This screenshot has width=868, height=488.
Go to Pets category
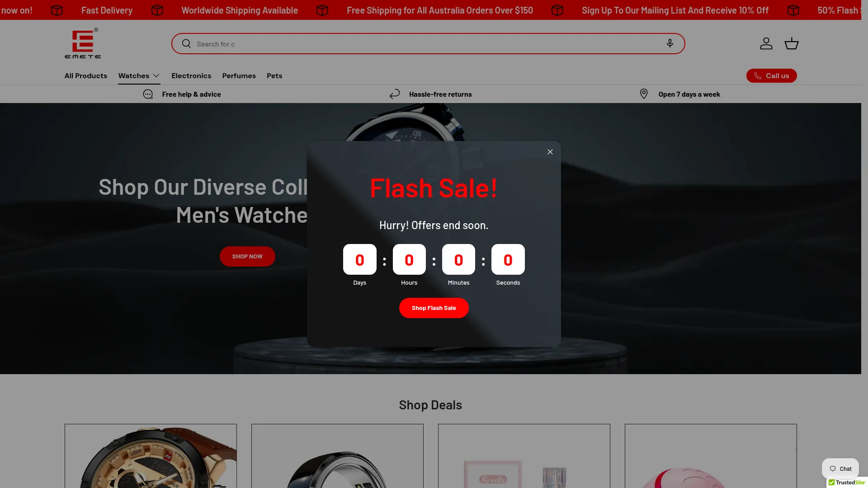point(274,75)
